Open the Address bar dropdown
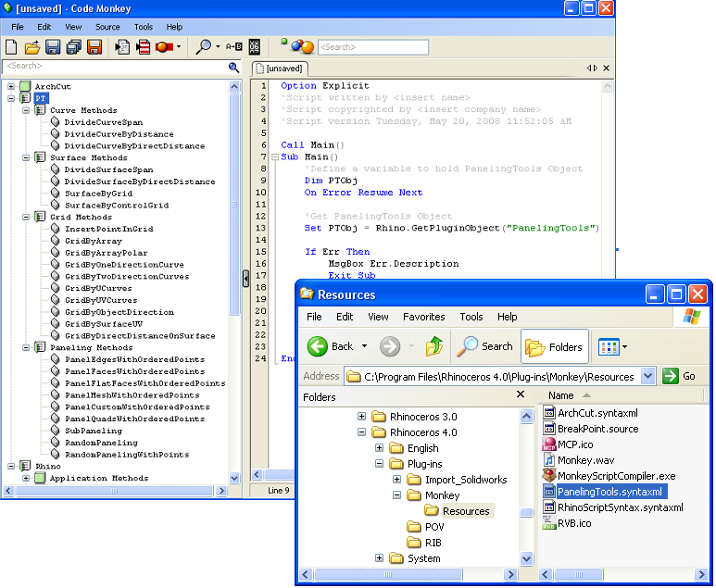Screen dimensions: 716x588 pyautogui.click(x=647, y=377)
